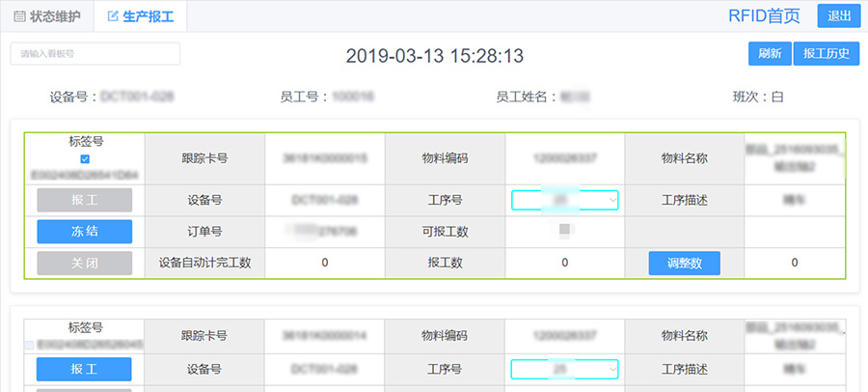Screen dimensions: 868x392
Task: Click the blue 报工 button in second card
Action: point(84,369)
